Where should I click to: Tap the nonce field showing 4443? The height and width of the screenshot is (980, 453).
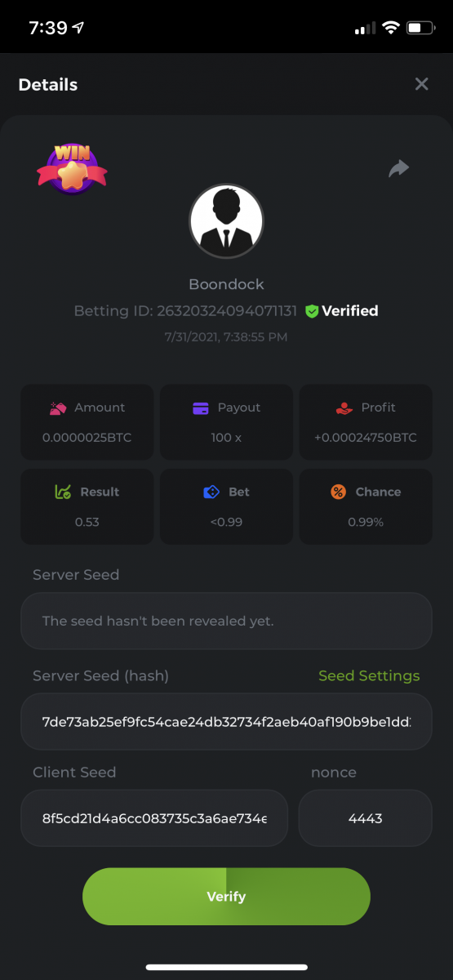(365, 817)
